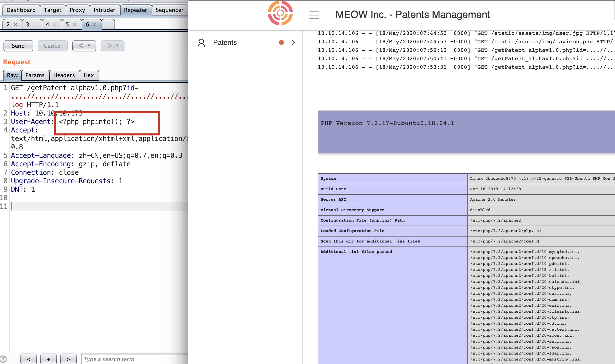This screenshot has height=364, width=615.
Task: Click the Patents user profile icon
Action: tap(201, 43)
